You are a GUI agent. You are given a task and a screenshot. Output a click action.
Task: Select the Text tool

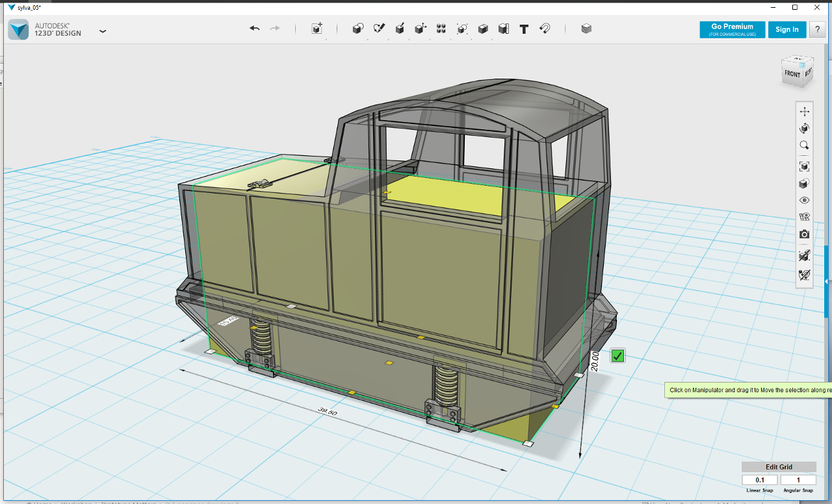point(524,29)
